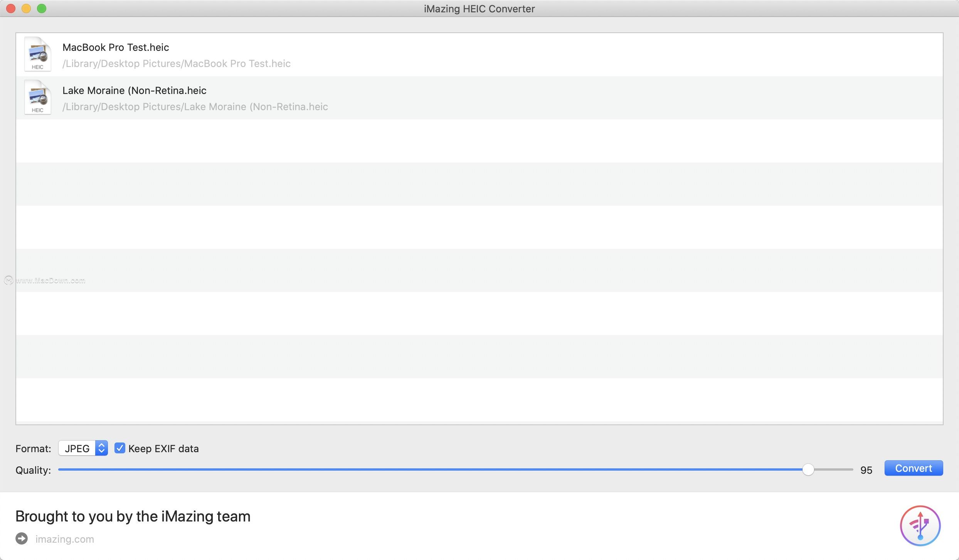The width and height of the screenshot is (959, 560).
Task: Click the Lake Moraine file path text
Action: tap(195, 107)
